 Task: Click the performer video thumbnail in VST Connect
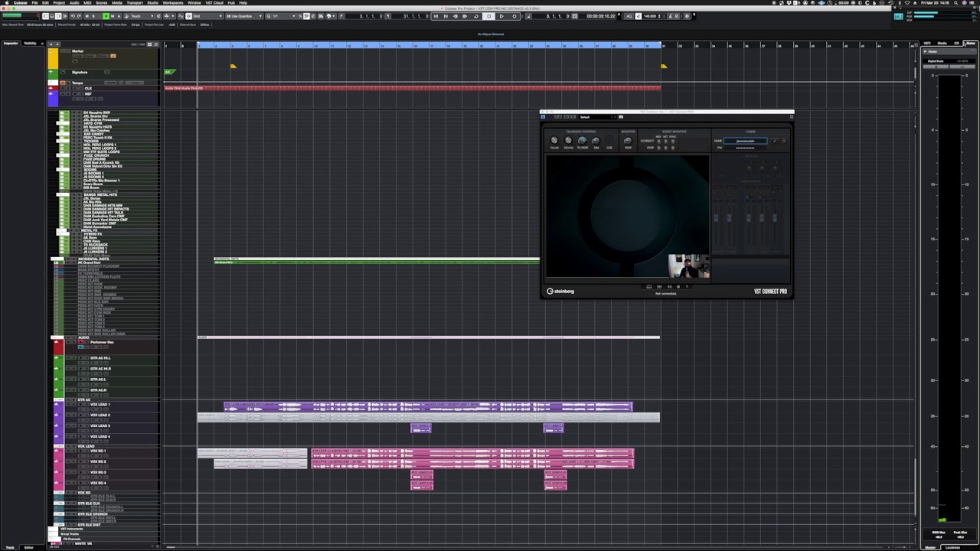[688, 266]
